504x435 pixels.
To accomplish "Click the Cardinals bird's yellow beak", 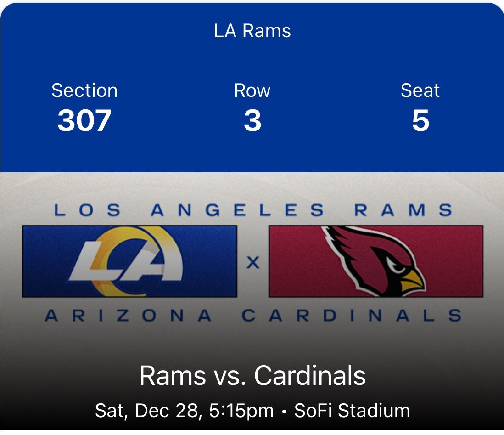I will tap(411, 280).
